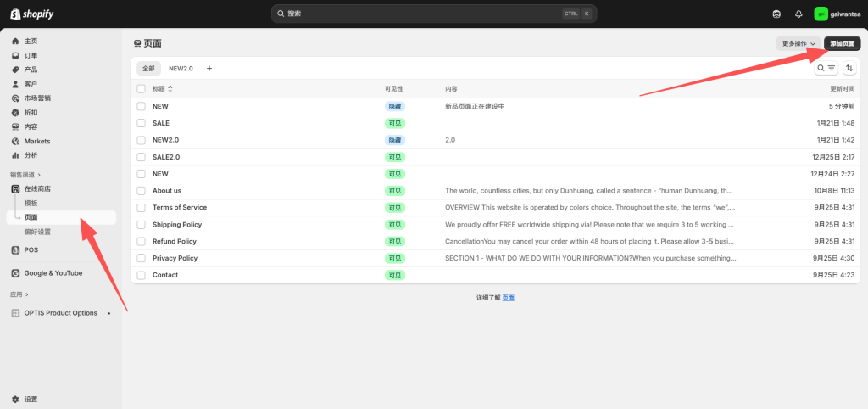Viewport: 868px width, 409px height.
Task: Open the notifications bell
Action: point(798,14)
